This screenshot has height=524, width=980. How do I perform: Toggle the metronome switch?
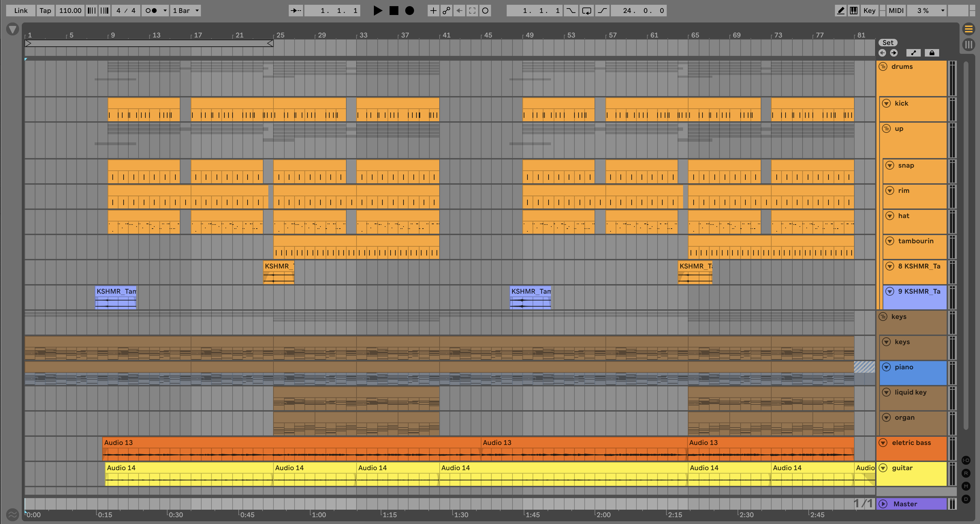tap(152, 11)
